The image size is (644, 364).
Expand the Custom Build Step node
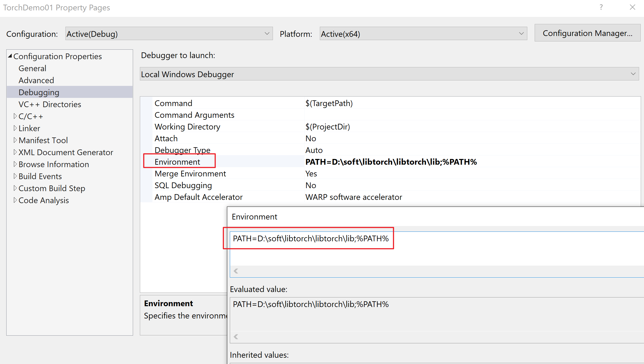tap(16, 188)
